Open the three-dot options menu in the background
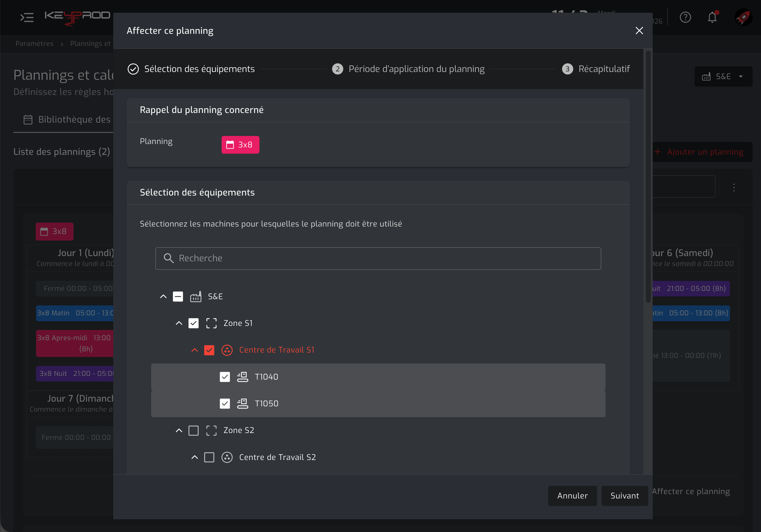 [734, 187]
